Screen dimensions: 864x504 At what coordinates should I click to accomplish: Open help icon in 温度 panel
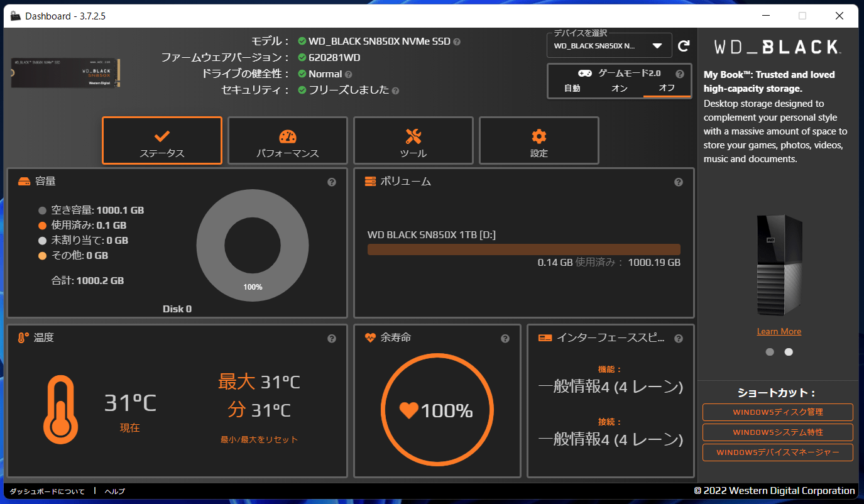(332, 339)
